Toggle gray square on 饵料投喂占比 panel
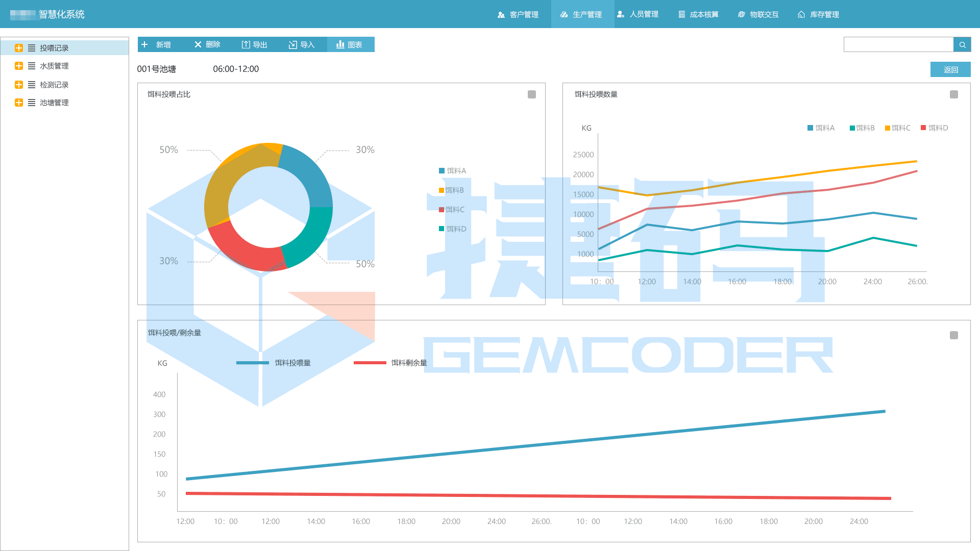980x551 pixels. [x=532, y=94]
